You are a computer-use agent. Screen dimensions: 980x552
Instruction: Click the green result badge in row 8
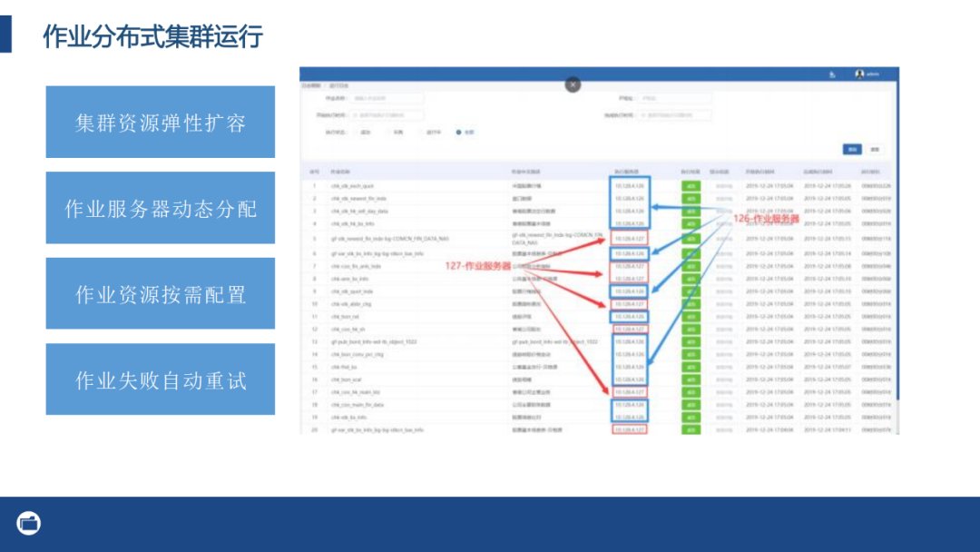(x=691, y=279)
